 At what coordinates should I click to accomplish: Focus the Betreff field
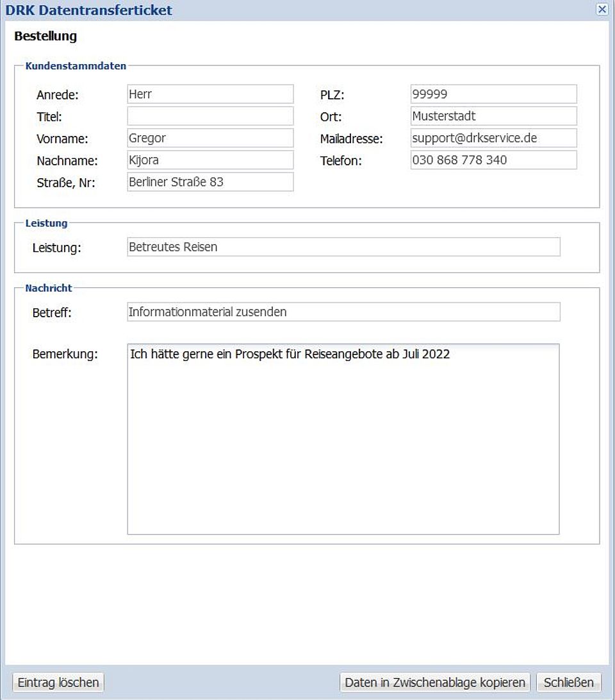(343, 312)
